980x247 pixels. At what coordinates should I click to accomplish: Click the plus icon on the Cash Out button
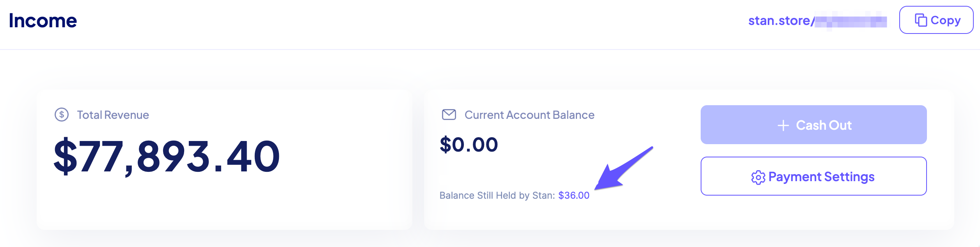(783, 125)
